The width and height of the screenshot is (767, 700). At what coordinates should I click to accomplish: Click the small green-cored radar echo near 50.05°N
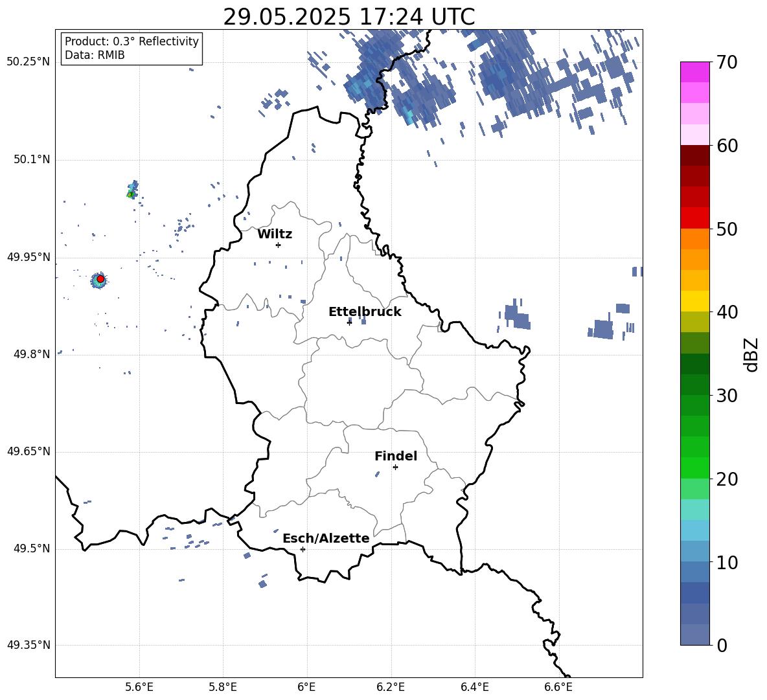click(132, 190)
